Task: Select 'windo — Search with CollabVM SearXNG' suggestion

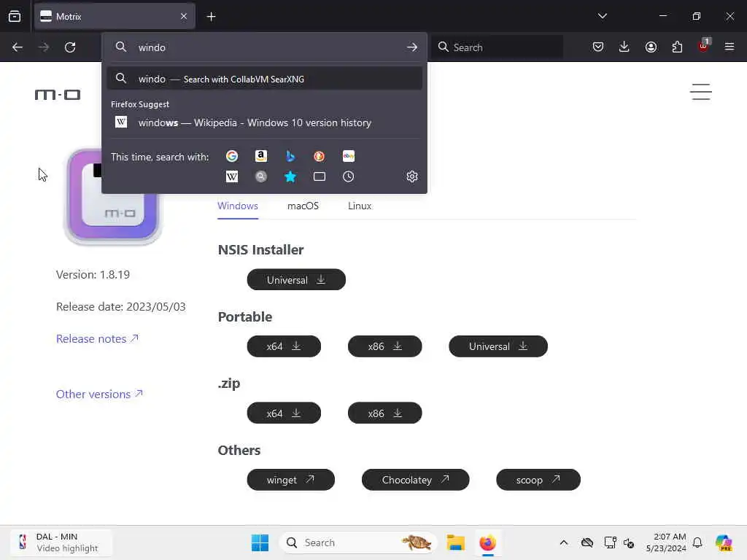Action: [x=264, y=79]
